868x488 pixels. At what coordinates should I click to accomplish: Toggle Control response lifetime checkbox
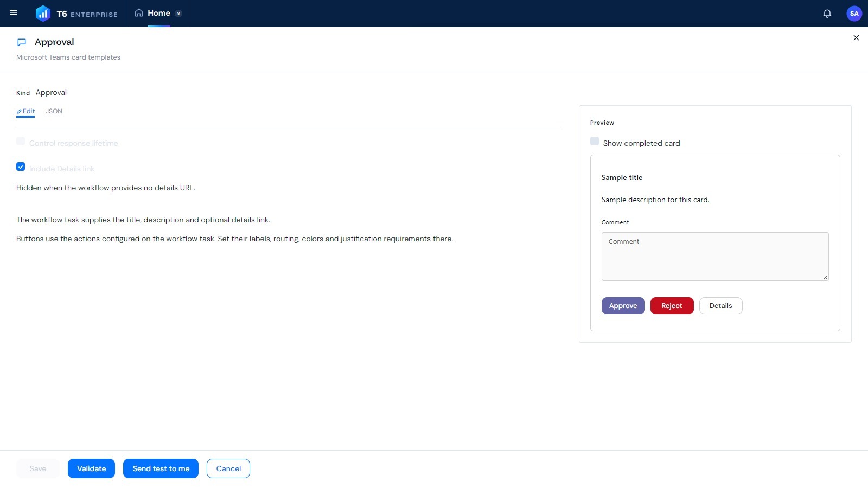tap(21, 141)
